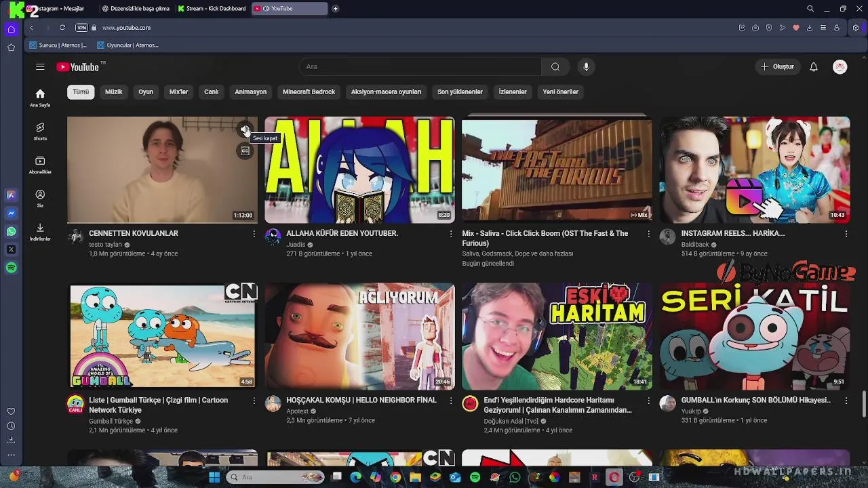Open more options for Hardcore Haritamı video
Image resolution: width=868 pixels, height=488 pixels.
tap(648, 401)
